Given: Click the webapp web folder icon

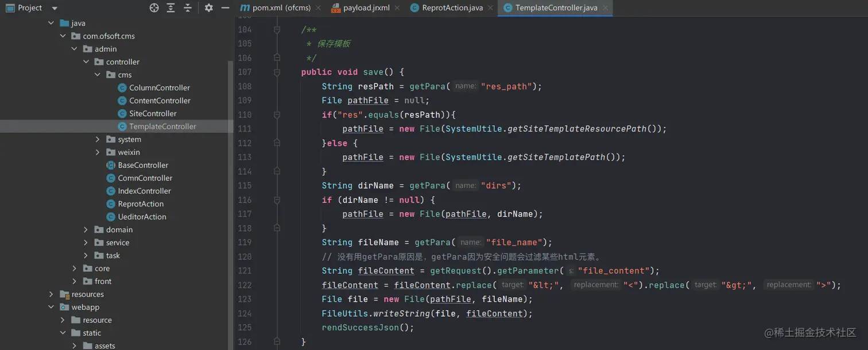Looking at the screenshot, I should pos(64,307).
